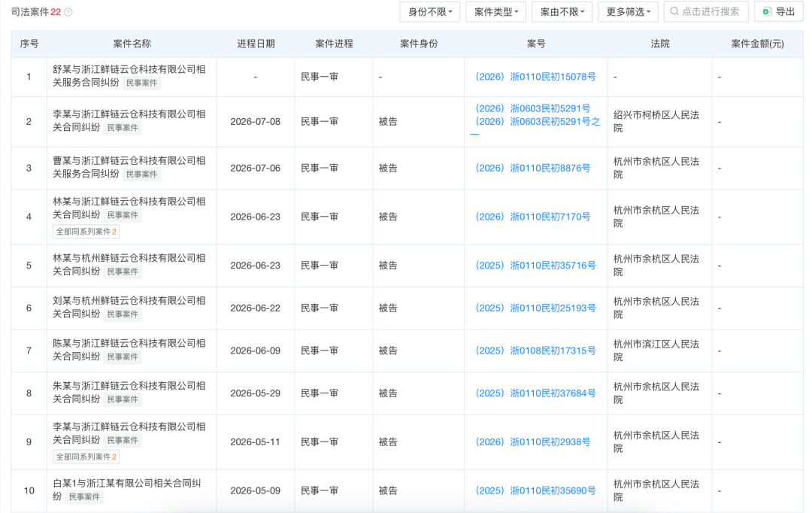Click the 进程日期 column header
Screen dimensions: 812x513
coord(256,44)
